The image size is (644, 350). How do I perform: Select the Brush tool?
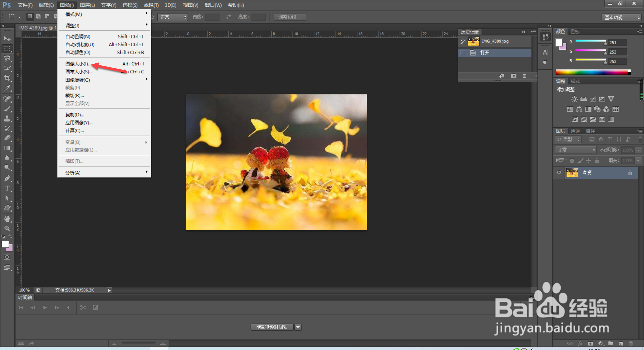coord(7,109)
